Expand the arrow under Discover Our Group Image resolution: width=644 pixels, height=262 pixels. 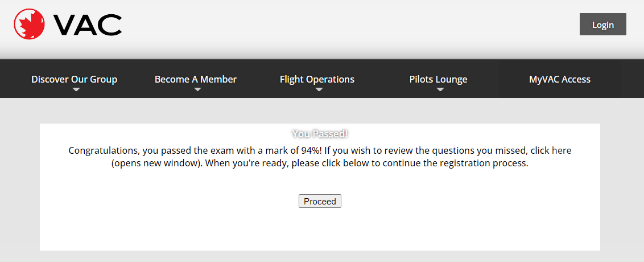[76, 89]
